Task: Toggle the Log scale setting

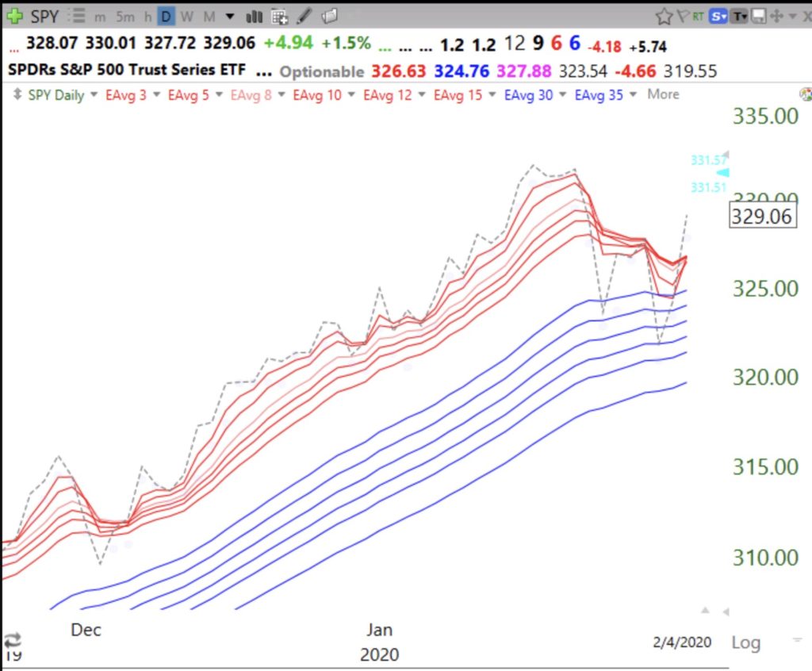Action: coord(745,642)
